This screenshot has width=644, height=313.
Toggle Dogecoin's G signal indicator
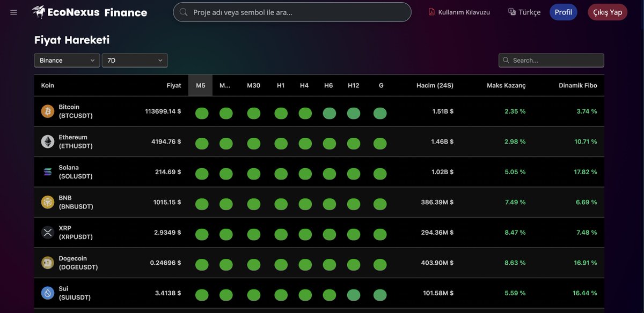[380, 265]
